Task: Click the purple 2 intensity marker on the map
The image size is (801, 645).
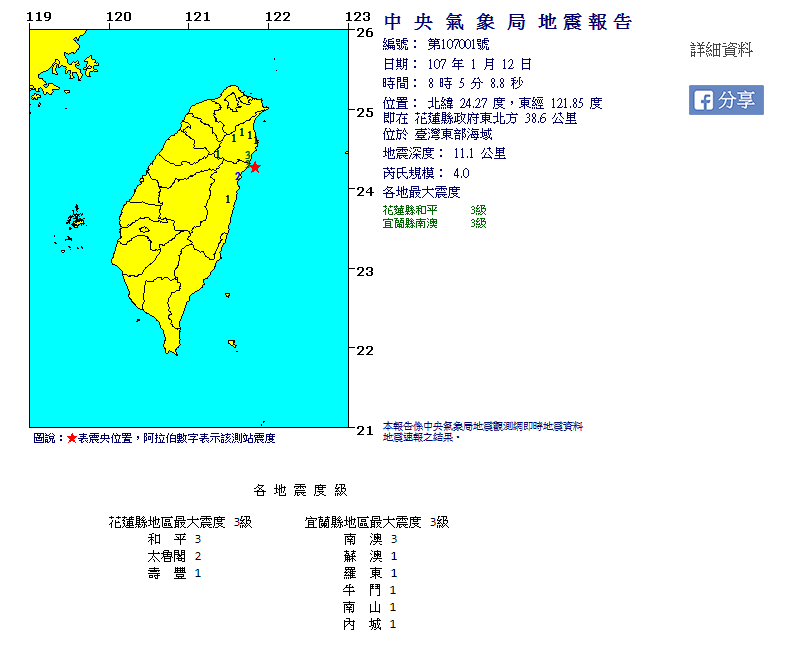Action: point(238,177)
